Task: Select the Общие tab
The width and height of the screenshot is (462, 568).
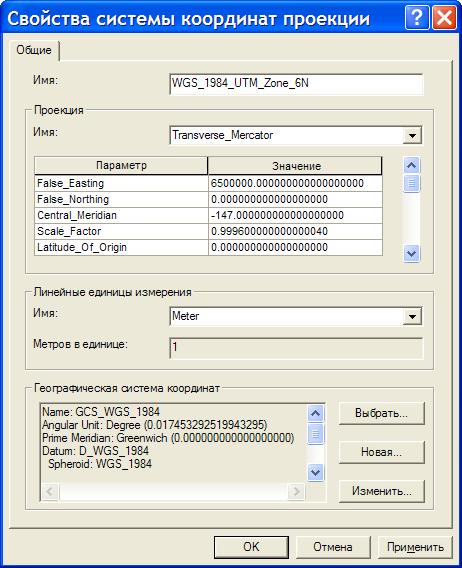Action: [34, 50]
